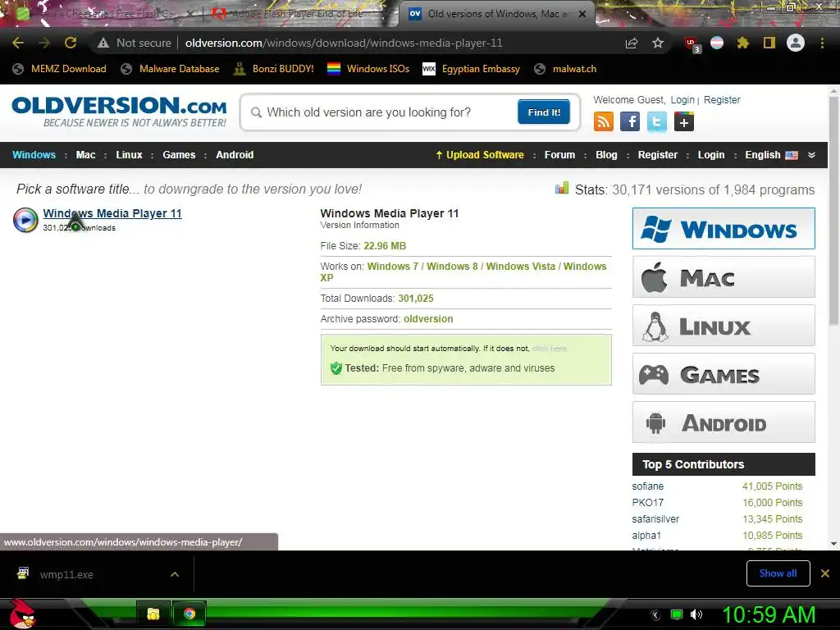Switch to the Free Flash Games tab
The image size is (840, 630).
point(103,14)
